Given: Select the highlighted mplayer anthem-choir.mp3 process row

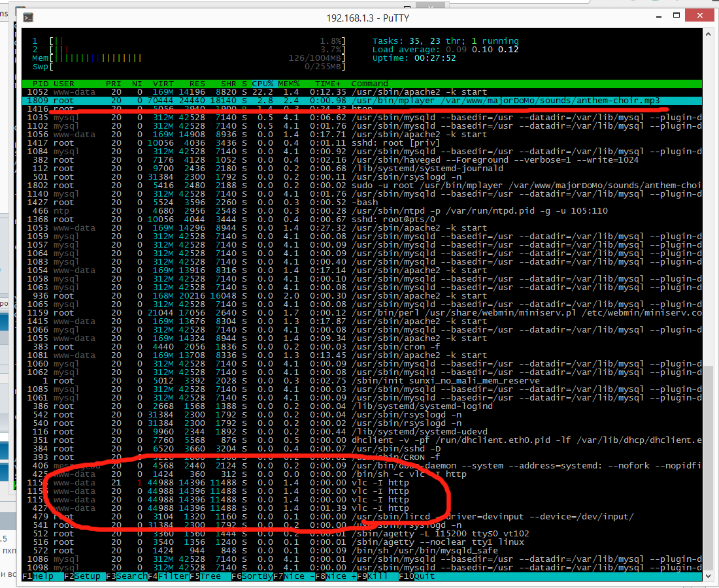Looking at the screenshot, I should click(x=327, y=100).
